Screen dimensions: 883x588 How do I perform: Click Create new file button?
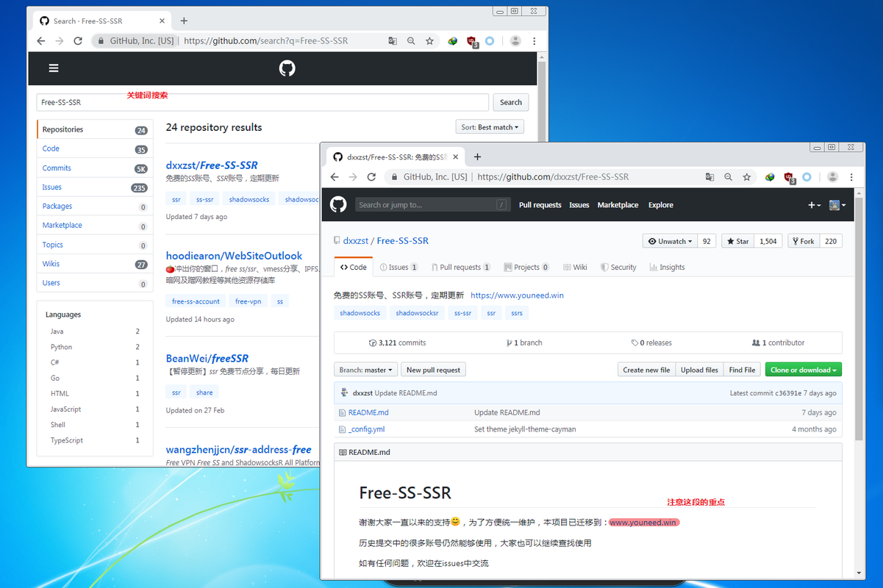point(646,370)
